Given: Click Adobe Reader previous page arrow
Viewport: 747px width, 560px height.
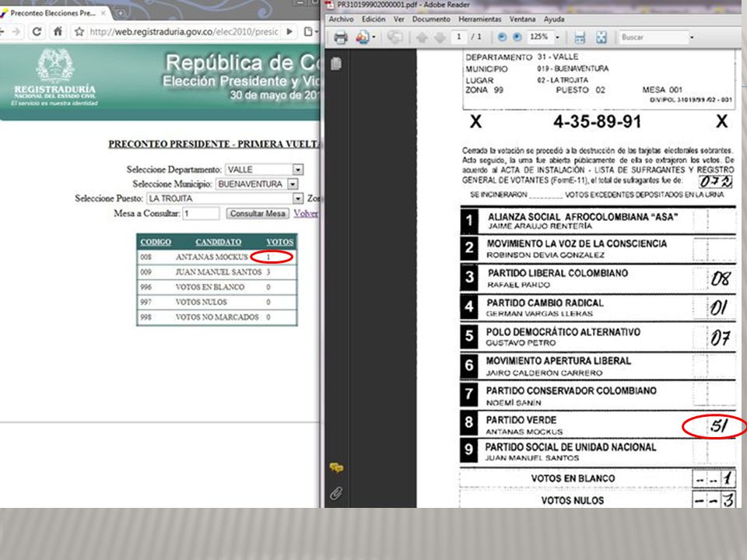Looking at the screenshot, I should 422,37.
